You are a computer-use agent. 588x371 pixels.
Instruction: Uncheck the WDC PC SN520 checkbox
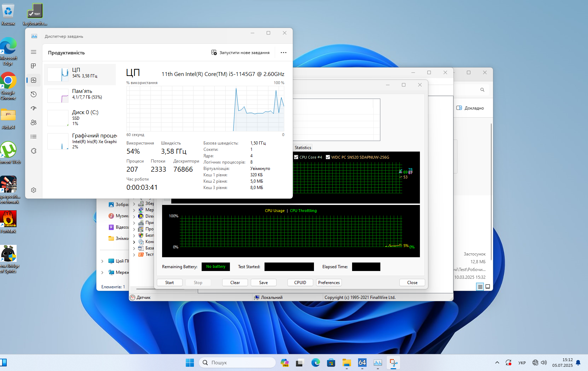328,157
